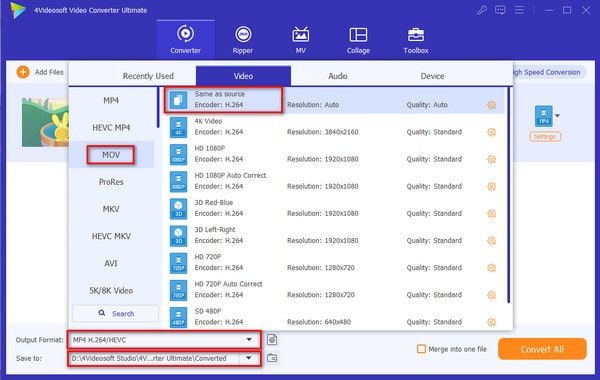The width and height of the screenshot is (600, 380).
Task: Click the Convert All button
Action: 542,349
